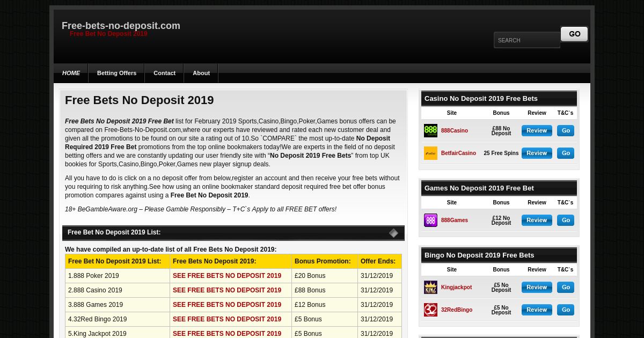
Task: Click See Free Bets link for 888 Casino
Action: pyautogui.click(x=227, y=290)
